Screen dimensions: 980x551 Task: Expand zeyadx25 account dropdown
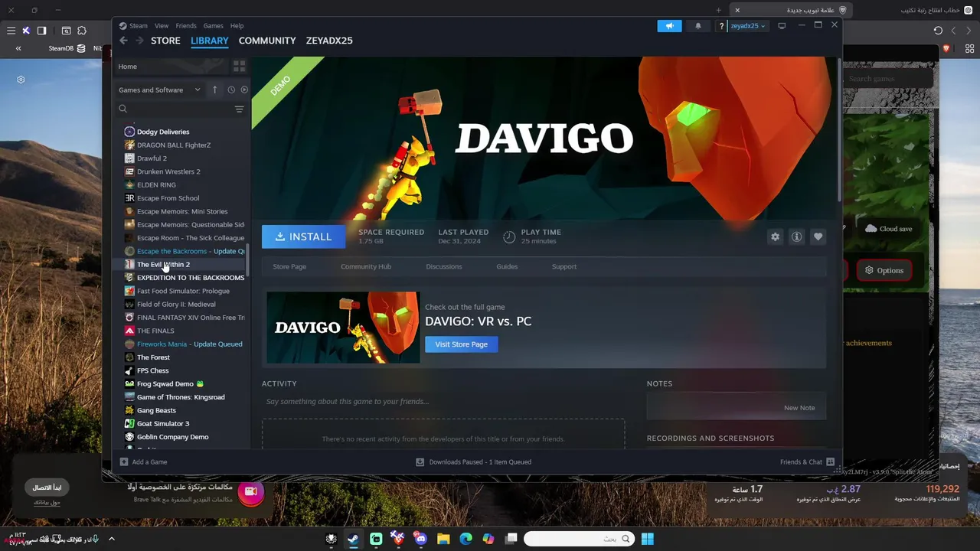[747, 25]
